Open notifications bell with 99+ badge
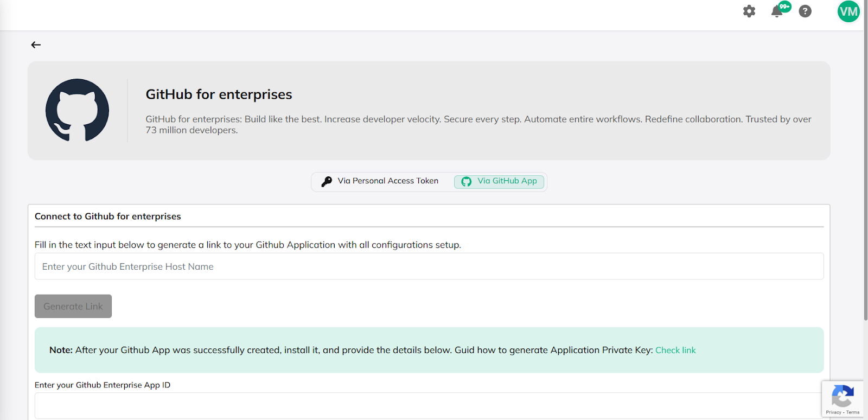The width and height of the screenshot is (868, 420). [780, 10]
